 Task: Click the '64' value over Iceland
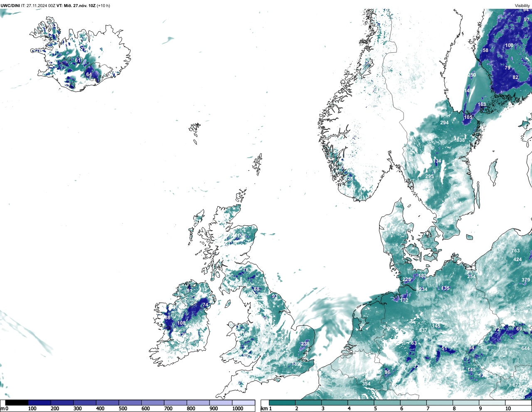click(89, 75)
